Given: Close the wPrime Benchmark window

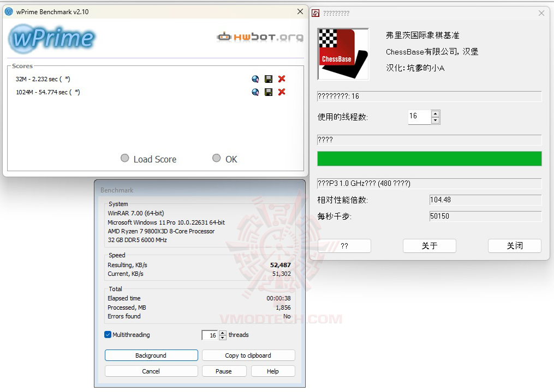Looking at the screenshot, I should tap(300, 11).
